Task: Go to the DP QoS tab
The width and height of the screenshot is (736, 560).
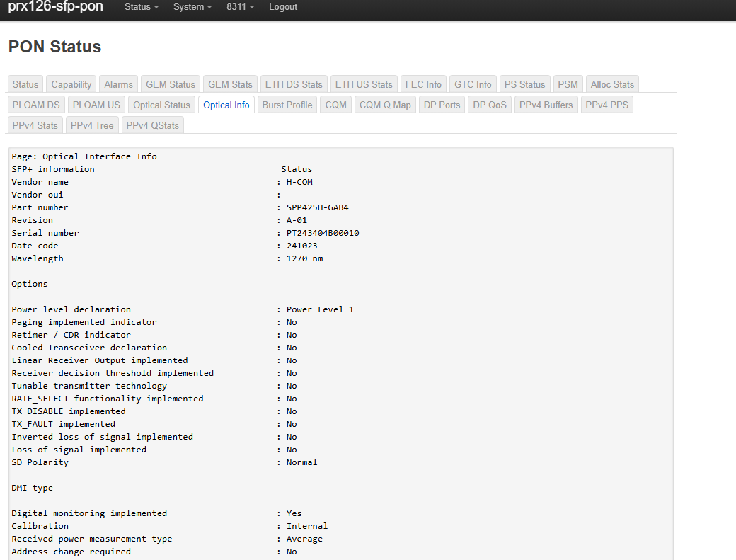Action: tap(490, 105)
